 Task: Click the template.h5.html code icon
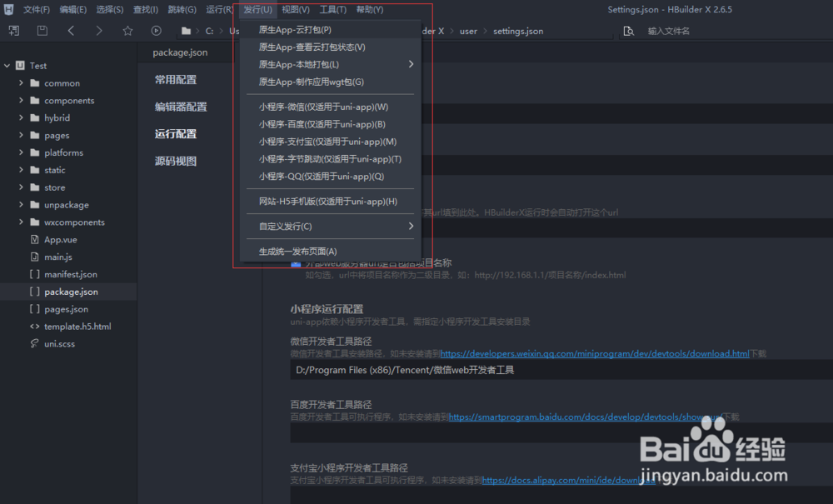point(34,326)
